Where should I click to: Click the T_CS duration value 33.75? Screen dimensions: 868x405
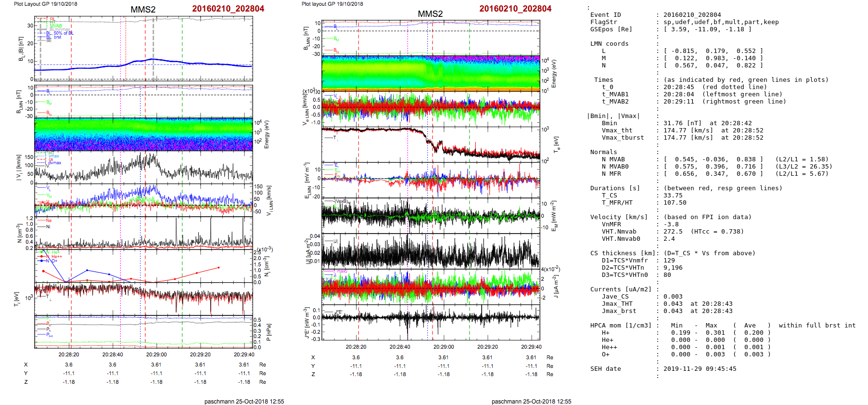tap(673, 196)
